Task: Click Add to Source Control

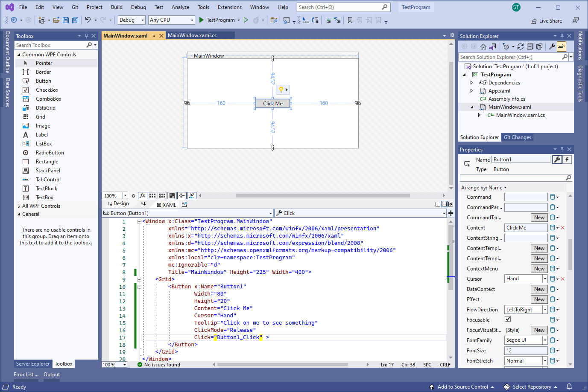Action: 462,387
